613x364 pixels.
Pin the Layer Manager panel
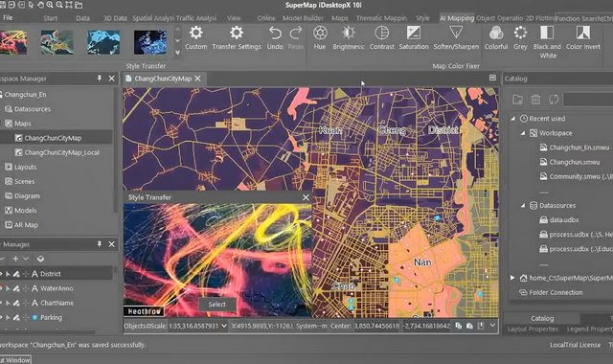[x=100, y=244]
